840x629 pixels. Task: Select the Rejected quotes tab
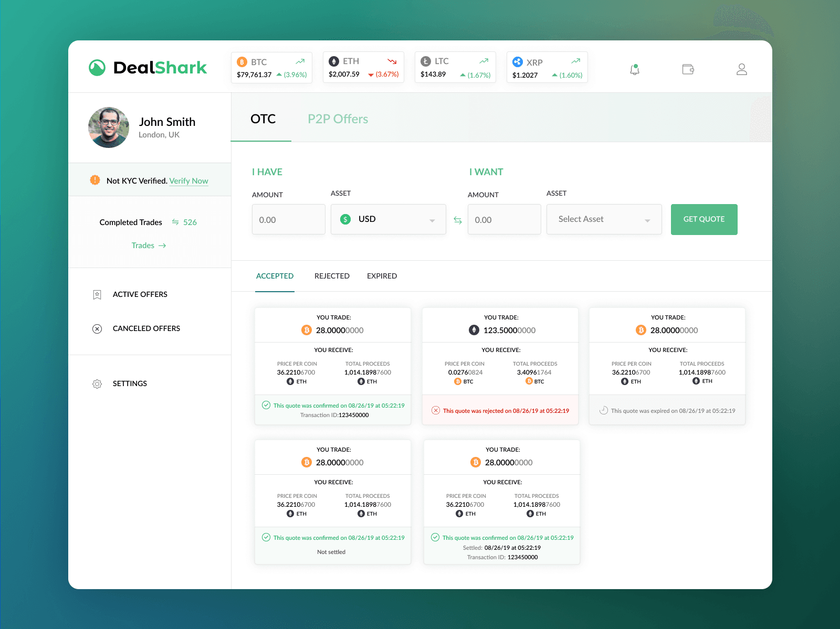[x=332, y=276]
